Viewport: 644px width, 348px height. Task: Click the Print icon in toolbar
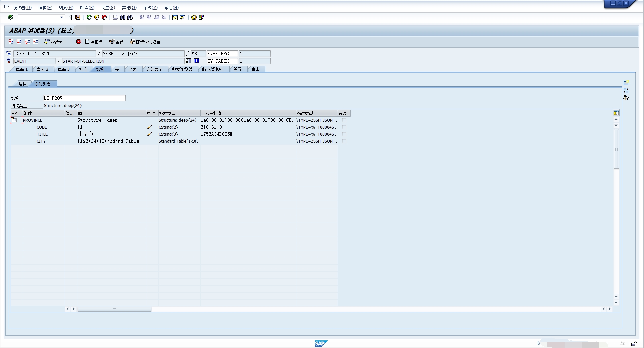pos(115,17)
